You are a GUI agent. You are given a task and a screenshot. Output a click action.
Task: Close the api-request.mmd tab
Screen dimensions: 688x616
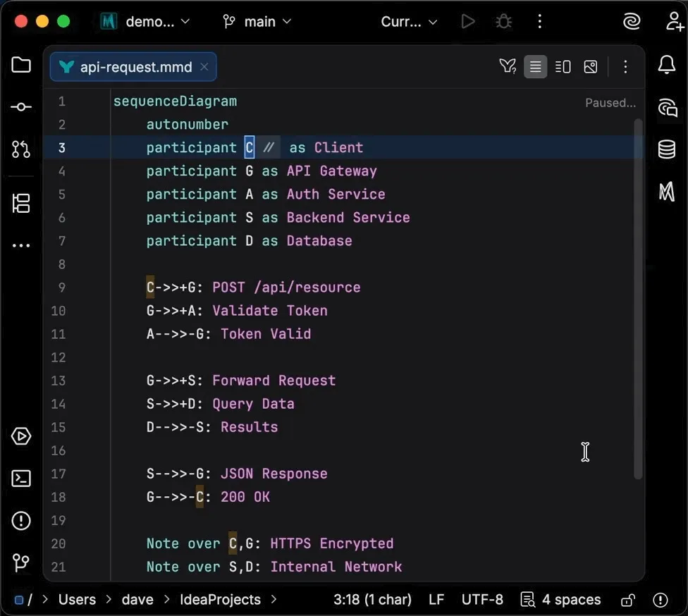coord(204,67)
